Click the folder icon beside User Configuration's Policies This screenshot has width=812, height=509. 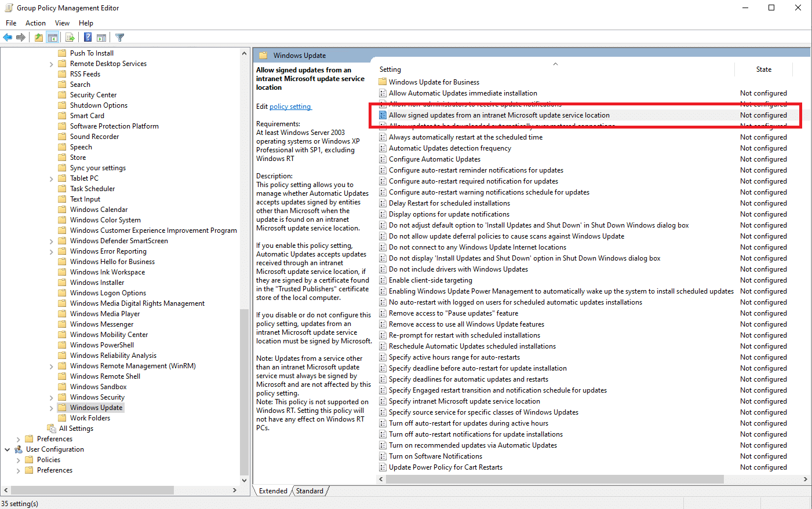[x=30, y=460]
